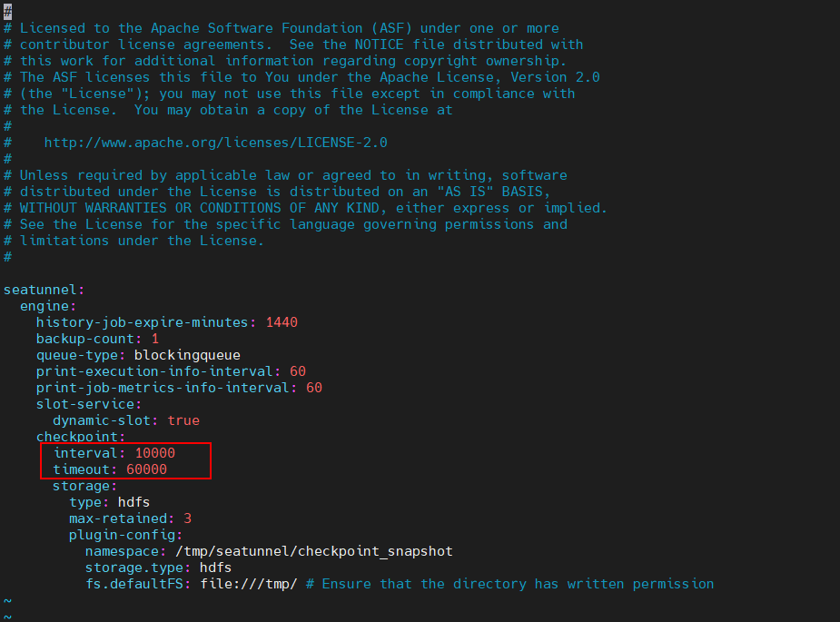Click the plugin-config key line

(x=123, y=535)
